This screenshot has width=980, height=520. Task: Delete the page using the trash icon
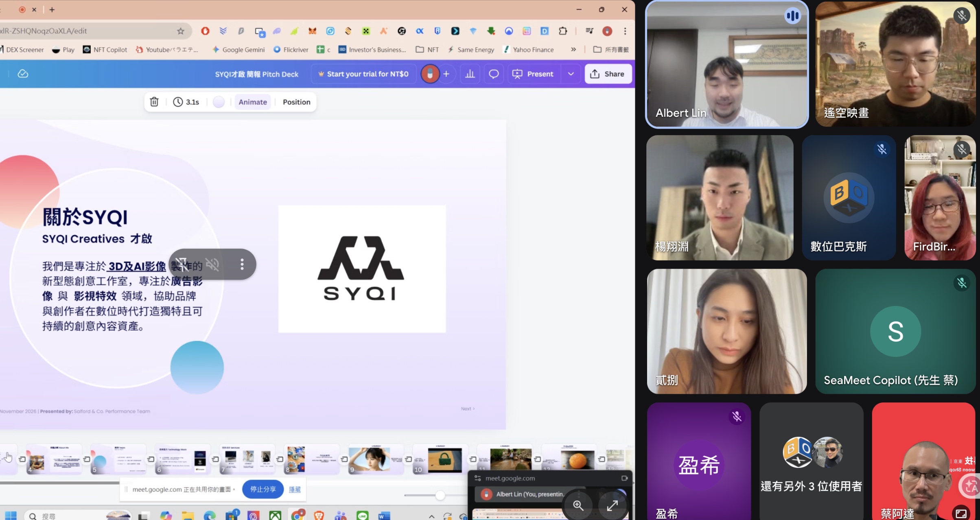(154, 102)
